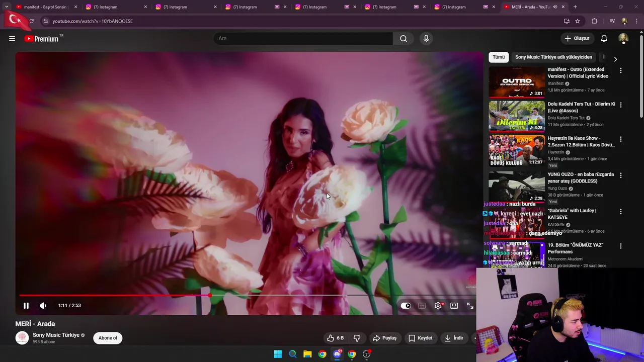
Task: Click the youtube.com address bar
Action: [302, 21]
